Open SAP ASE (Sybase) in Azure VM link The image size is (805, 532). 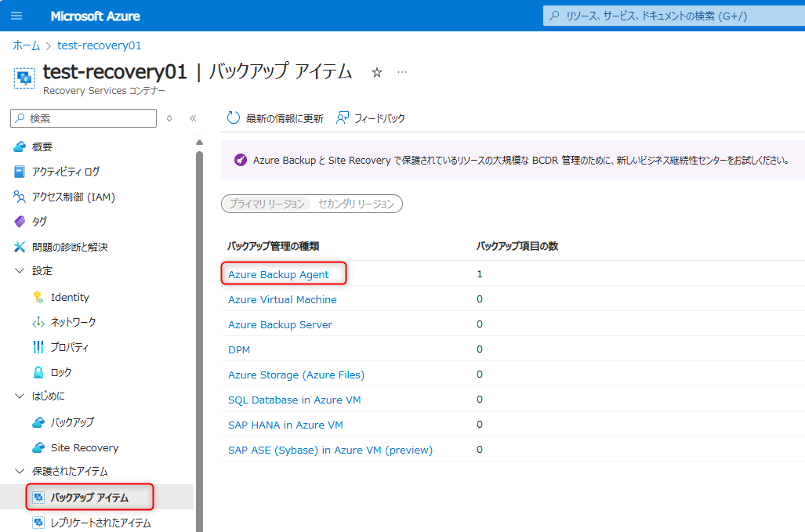point(330,450)
